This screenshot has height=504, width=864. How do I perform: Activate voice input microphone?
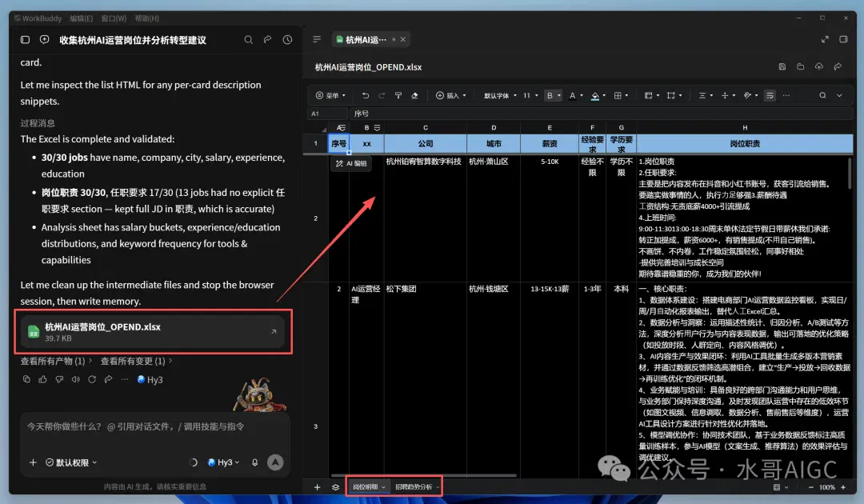(x=254, y=462)
